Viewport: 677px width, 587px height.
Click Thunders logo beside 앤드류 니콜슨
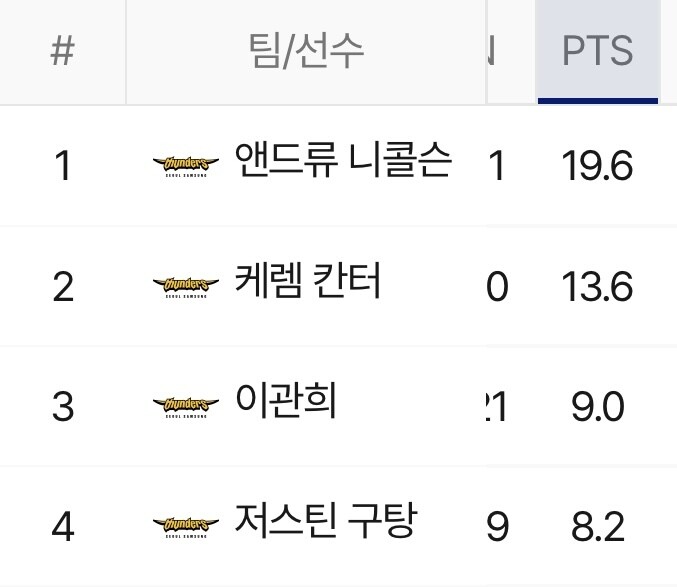point(186,165)
